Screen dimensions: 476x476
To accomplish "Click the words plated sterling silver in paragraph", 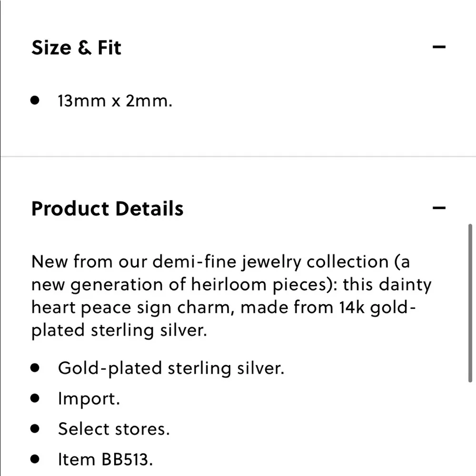I will coord(119,330).
